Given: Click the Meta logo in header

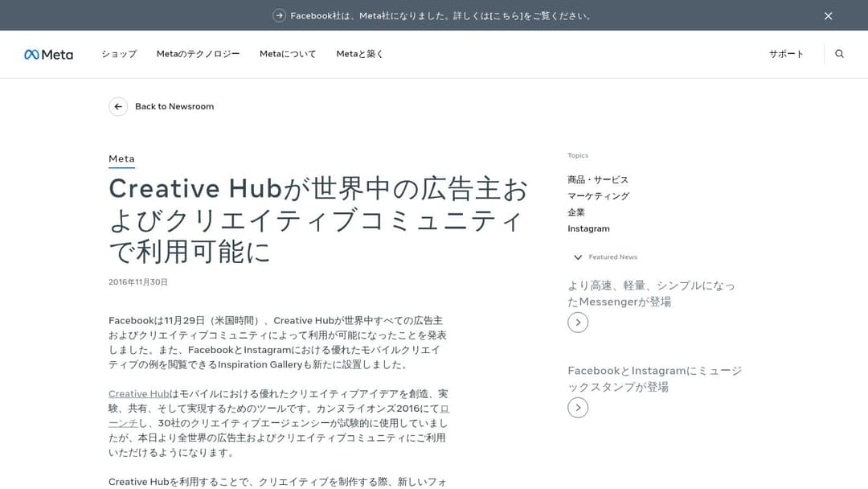Looking at the screenshot, I should click(49, 54).
